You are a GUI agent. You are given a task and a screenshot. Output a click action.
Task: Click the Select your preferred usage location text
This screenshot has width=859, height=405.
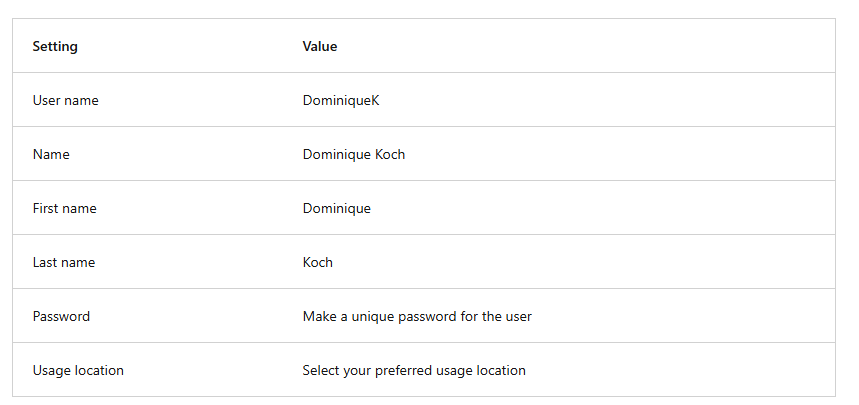click(x=414, y=370)
